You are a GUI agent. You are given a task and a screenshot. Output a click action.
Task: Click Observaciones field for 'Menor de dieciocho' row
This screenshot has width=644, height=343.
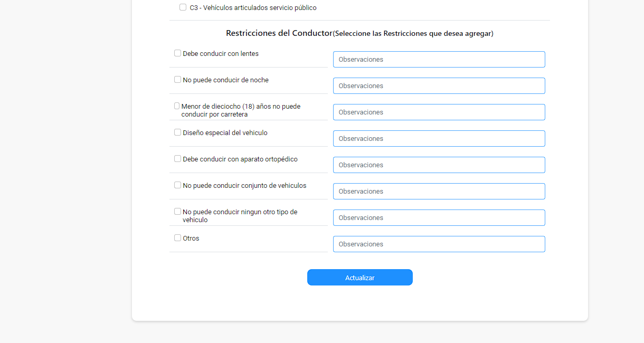point(439,112)
